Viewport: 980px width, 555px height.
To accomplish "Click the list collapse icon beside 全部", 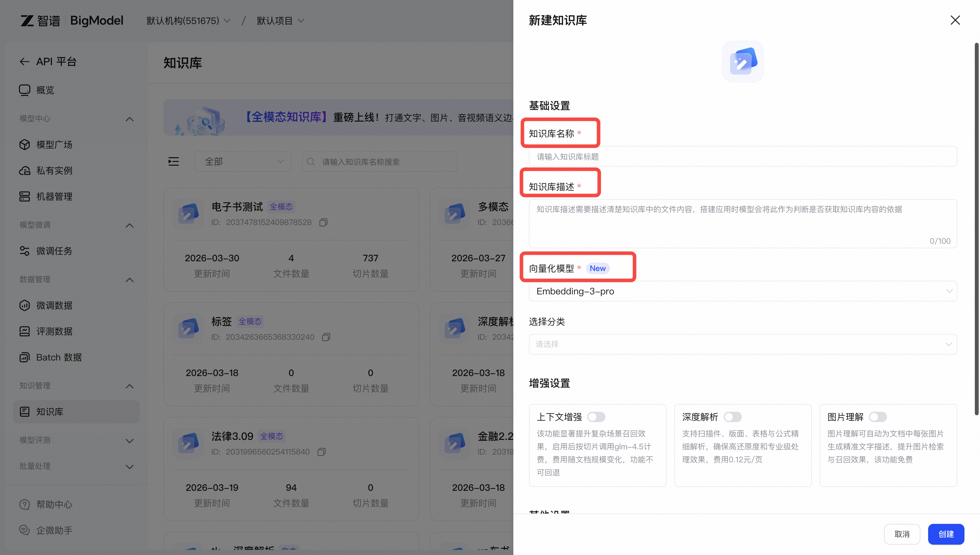I will 174,162.
